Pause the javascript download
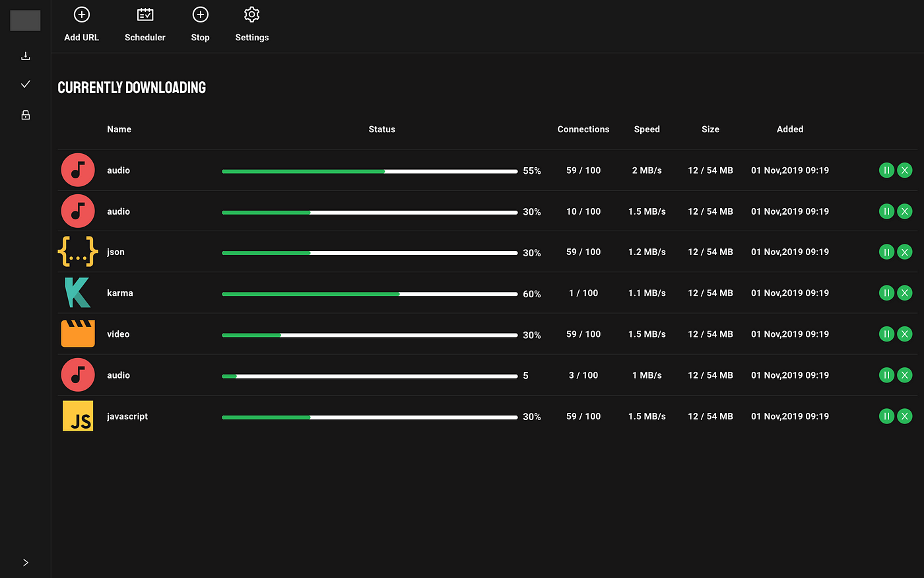The width and height of the screenshot is (924, 578). pos(886,416)
